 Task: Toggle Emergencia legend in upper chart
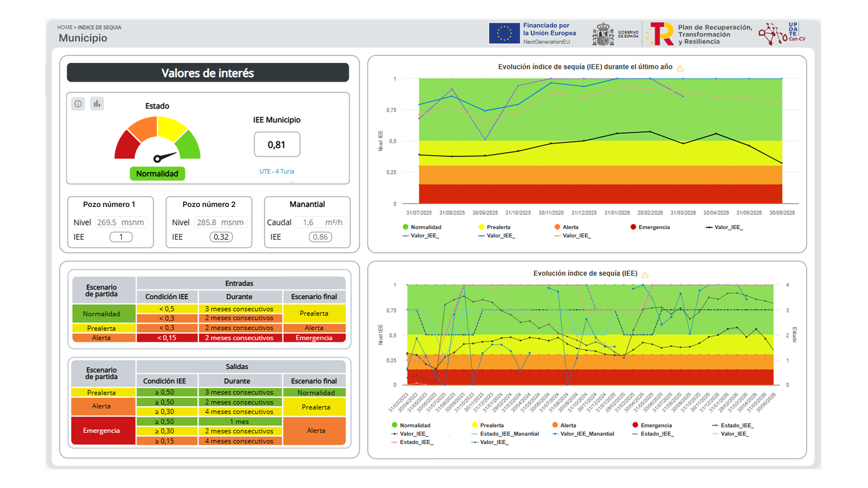(x=650, y=227)
